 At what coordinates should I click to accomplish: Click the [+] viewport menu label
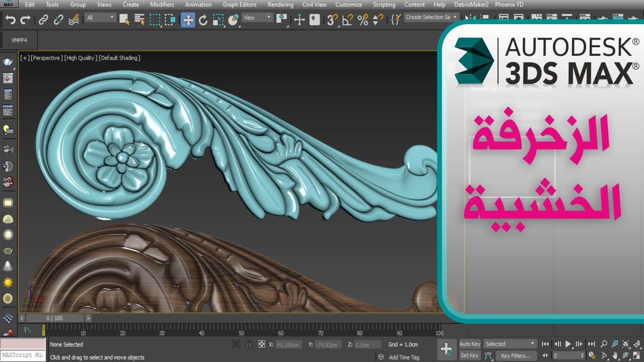click(25, 58)
